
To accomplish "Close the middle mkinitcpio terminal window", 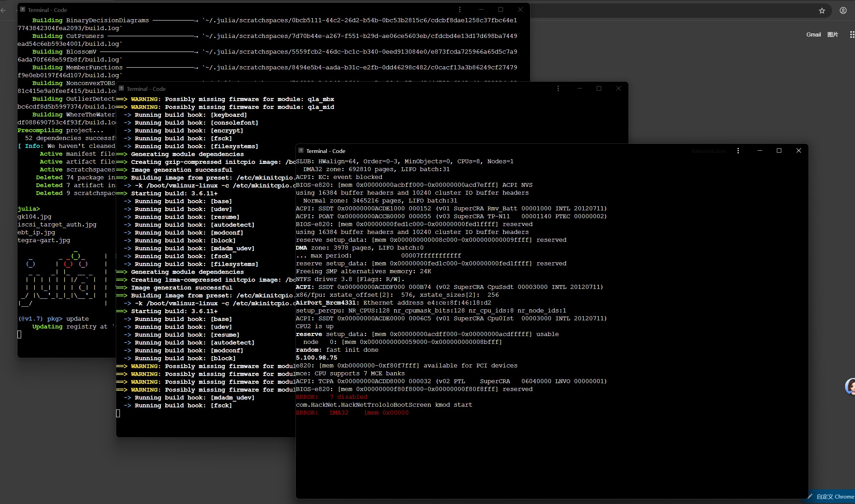I will (619, 88).
